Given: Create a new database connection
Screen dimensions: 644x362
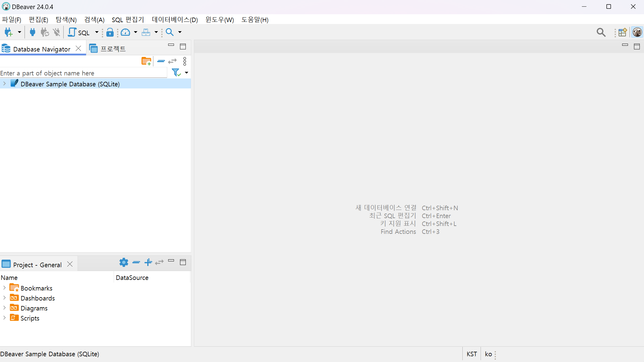Looking at the screenshot, I should 9,32.
